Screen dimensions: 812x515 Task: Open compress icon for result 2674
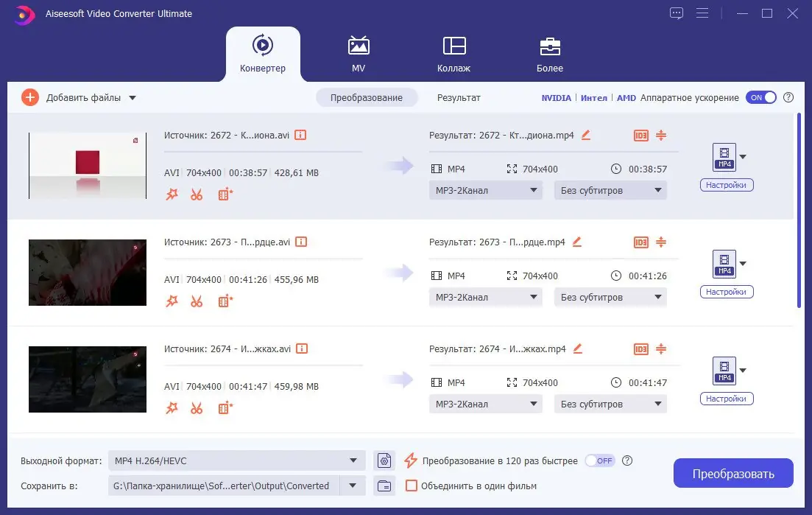coord(661,348)
